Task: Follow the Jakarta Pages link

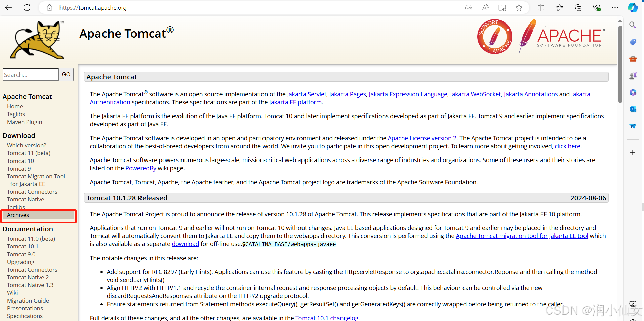Action: point(348,94)
